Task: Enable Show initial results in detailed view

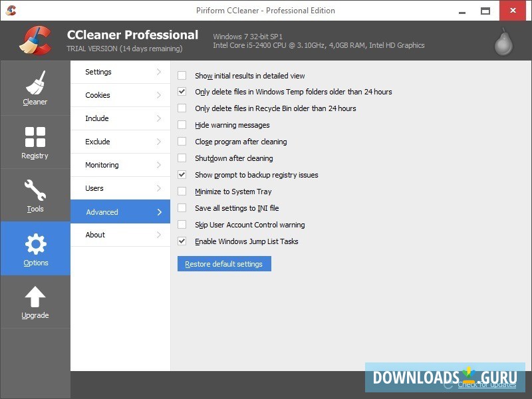Action: pyautogui.click(x=182, y=75)
